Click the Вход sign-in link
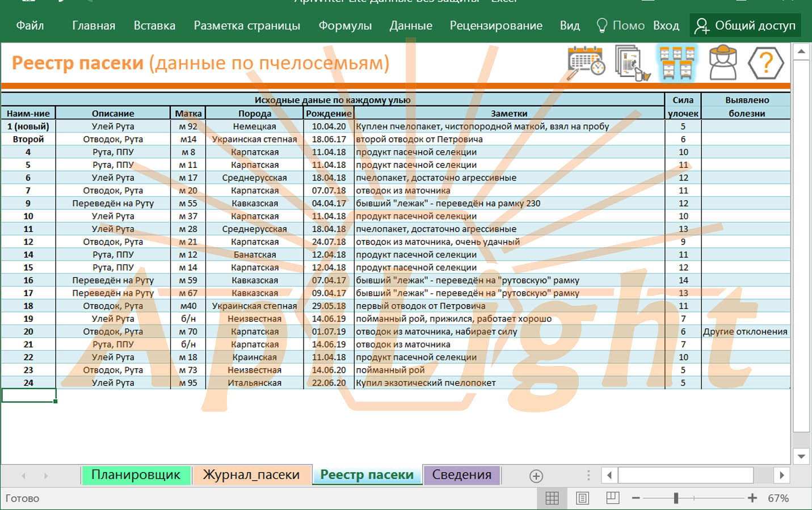Viewport: 812px width, 510px height. click(666, 26)
